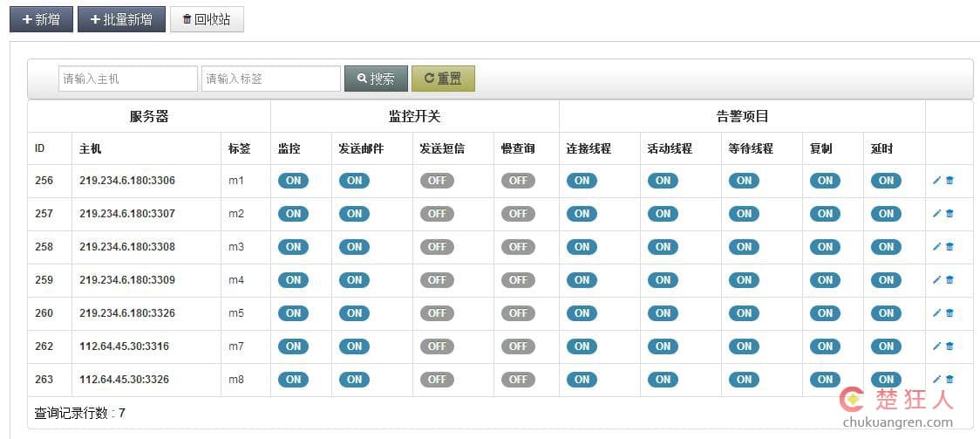This screenshot has height=439, width=980.
Task: Toggle replication alert for host m5
Action: click(825, 313)
